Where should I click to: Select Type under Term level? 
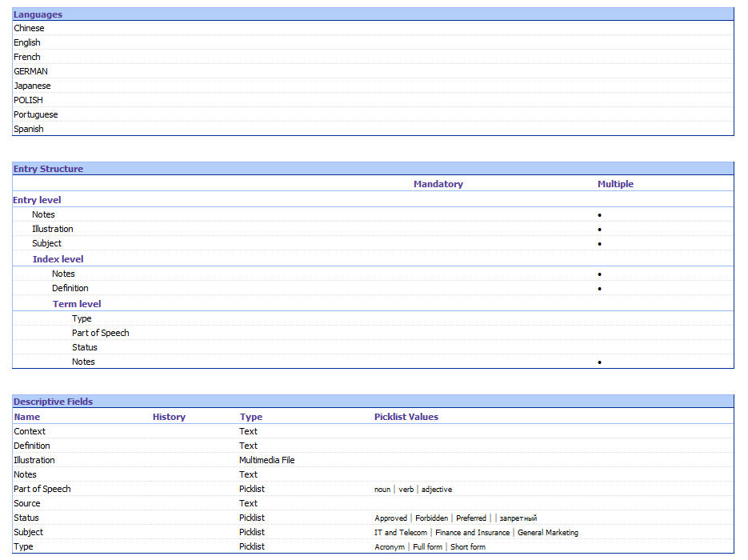coord(82,318)
